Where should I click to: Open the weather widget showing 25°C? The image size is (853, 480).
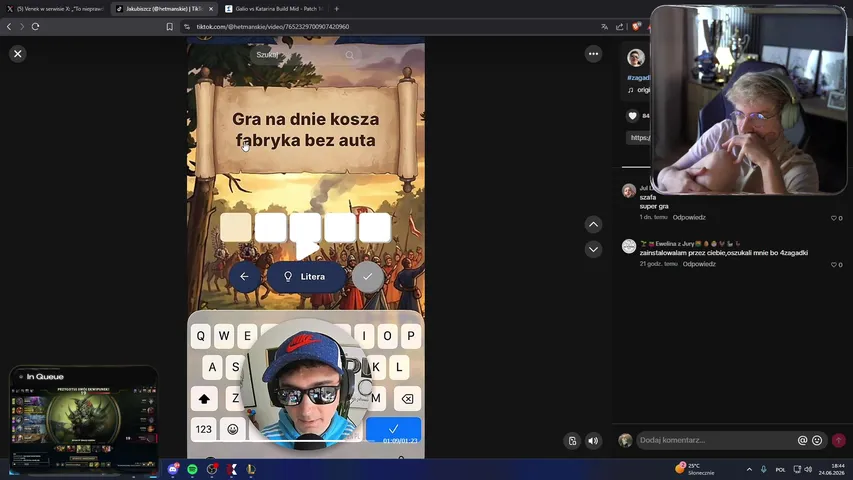(695, 469)
